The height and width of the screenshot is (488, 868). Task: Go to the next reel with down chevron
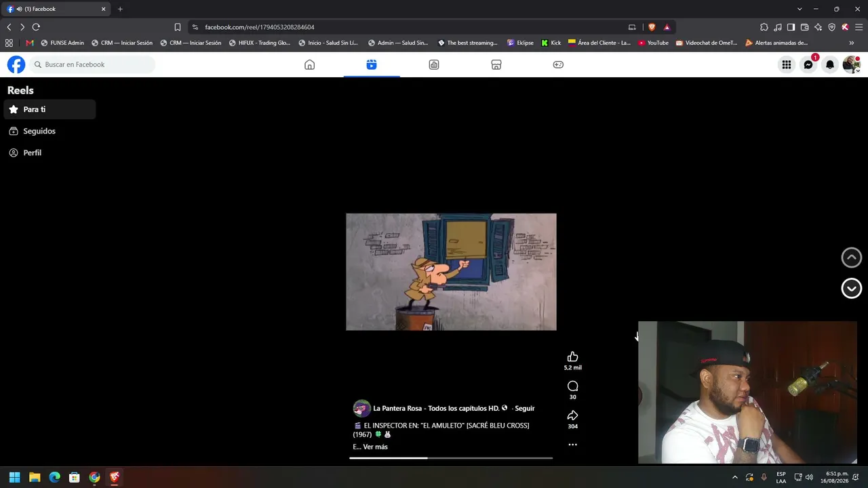852,288
